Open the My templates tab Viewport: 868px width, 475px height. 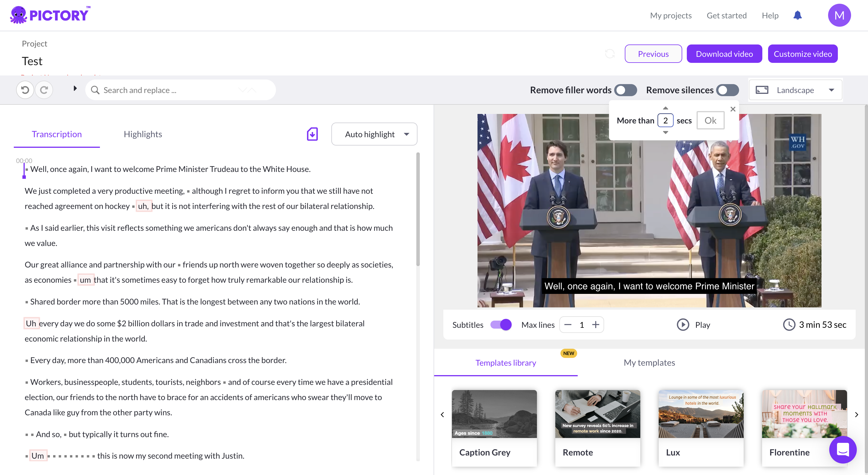649,362
